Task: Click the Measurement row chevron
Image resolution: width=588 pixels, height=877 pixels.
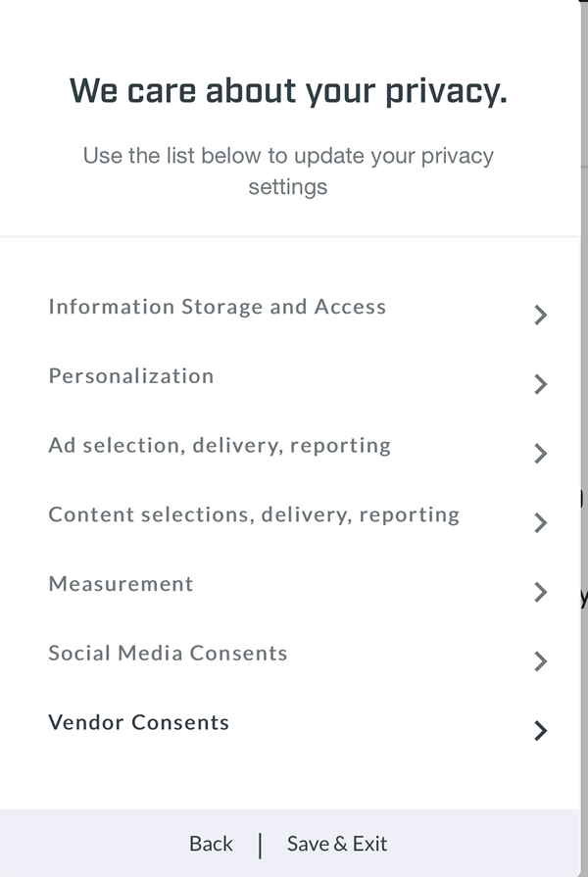Action: [540, 592]
